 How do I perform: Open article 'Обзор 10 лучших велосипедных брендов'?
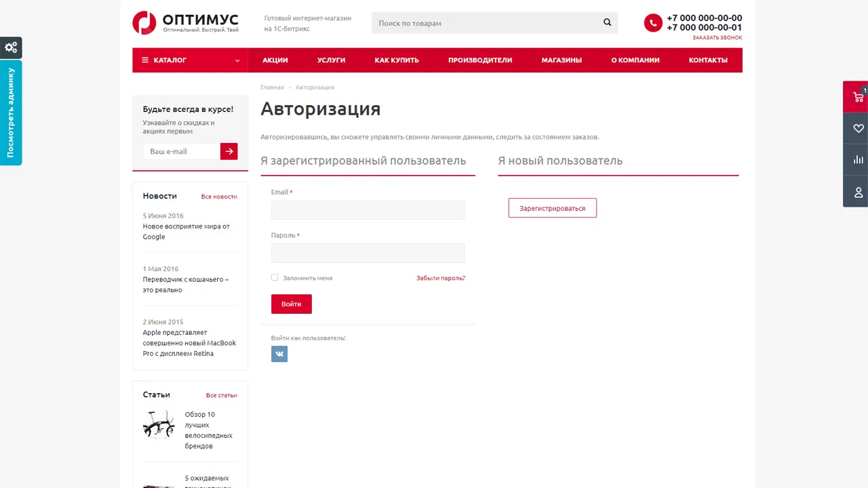coord(209,430)
